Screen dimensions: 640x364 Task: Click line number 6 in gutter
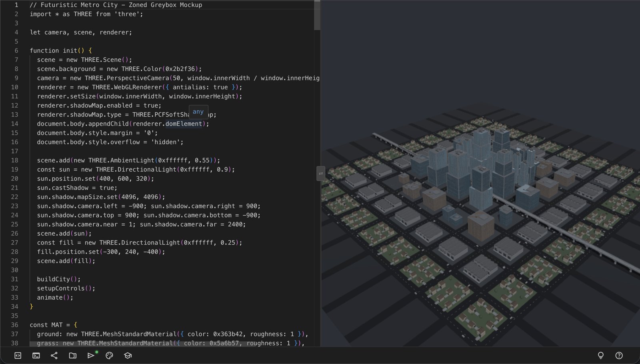(16, 50)
